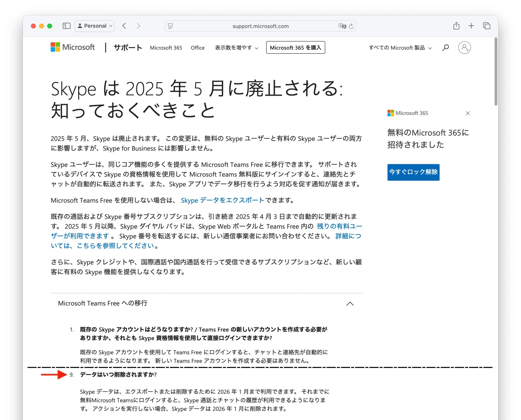Open the Skype データをエクスポート link
Viewport: 521px width, 420px height.
pos(222,200)
